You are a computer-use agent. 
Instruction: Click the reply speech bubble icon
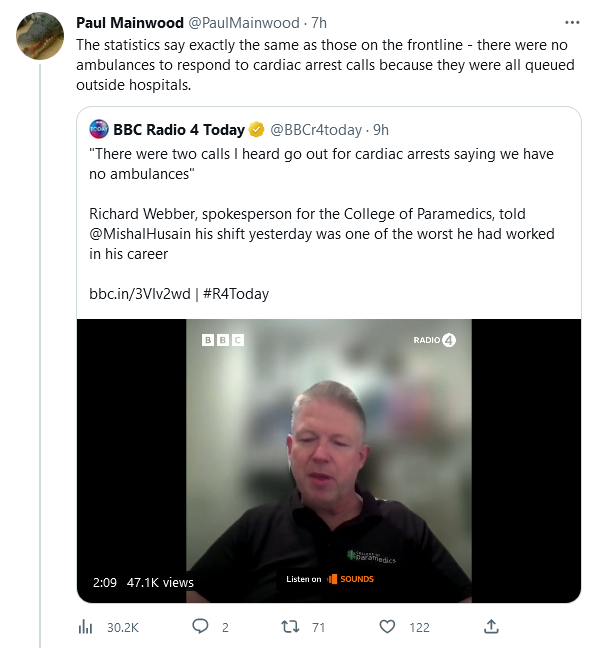click(x=200, y=627)
